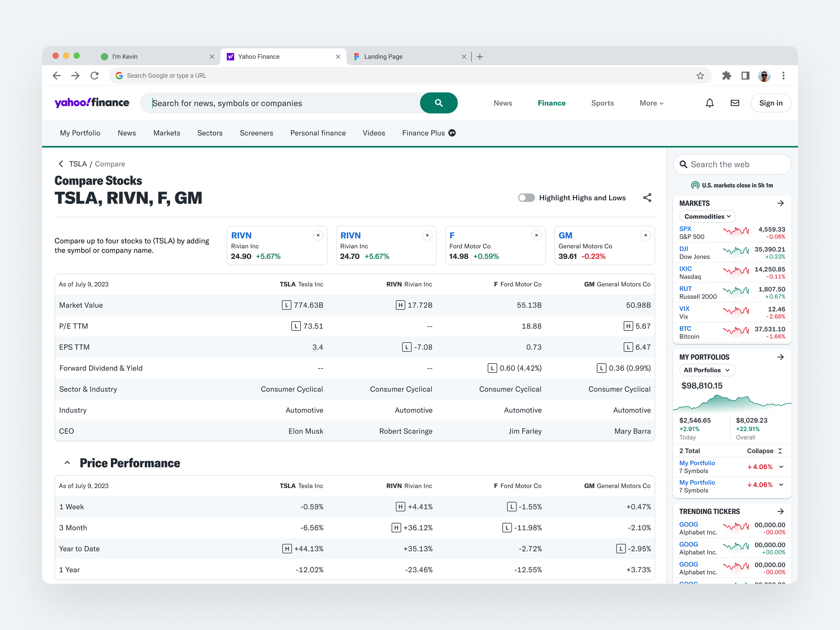Viewport: 840px width, 630px height.
Task: Select the RIVN 3 Month +36.12% cell
Action: click(x=412, y=528)
